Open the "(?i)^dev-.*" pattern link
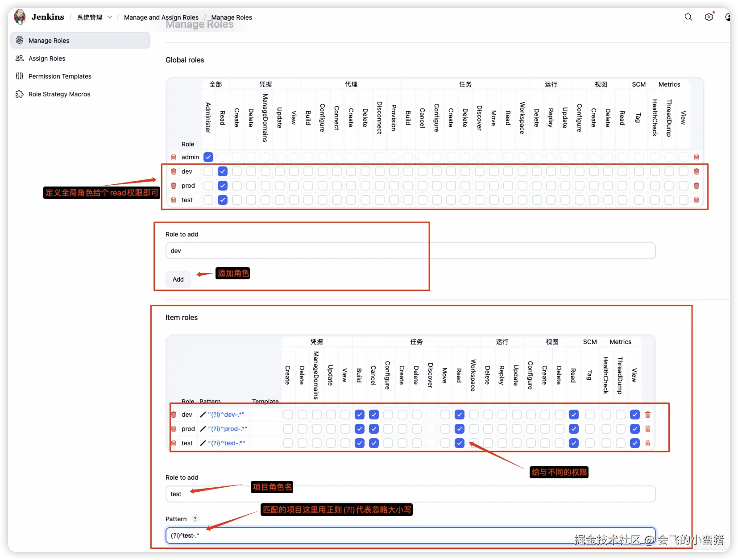This screenshot has width=738, height=560. 226,415
